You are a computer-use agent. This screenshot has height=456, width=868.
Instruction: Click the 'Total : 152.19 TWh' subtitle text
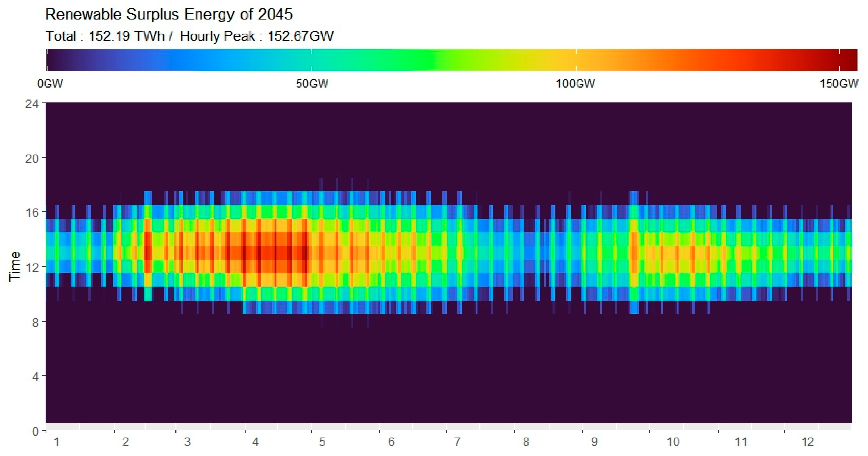(105, 36)
